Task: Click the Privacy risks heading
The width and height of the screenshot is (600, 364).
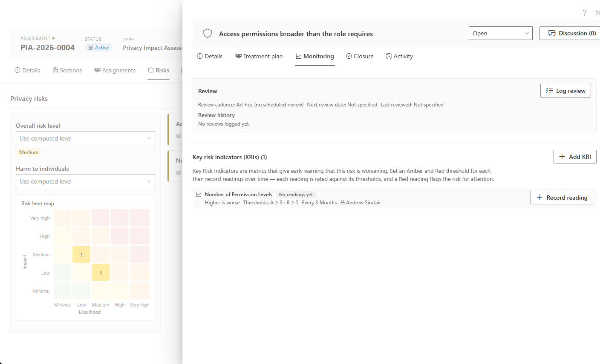Action: tap(29, 99)
